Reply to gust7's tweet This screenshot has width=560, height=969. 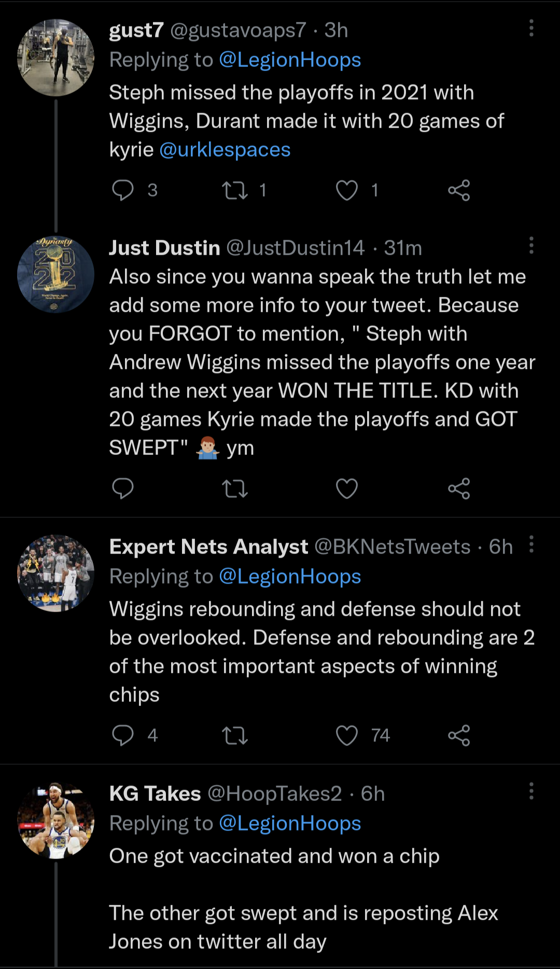(x=123, y=190)
